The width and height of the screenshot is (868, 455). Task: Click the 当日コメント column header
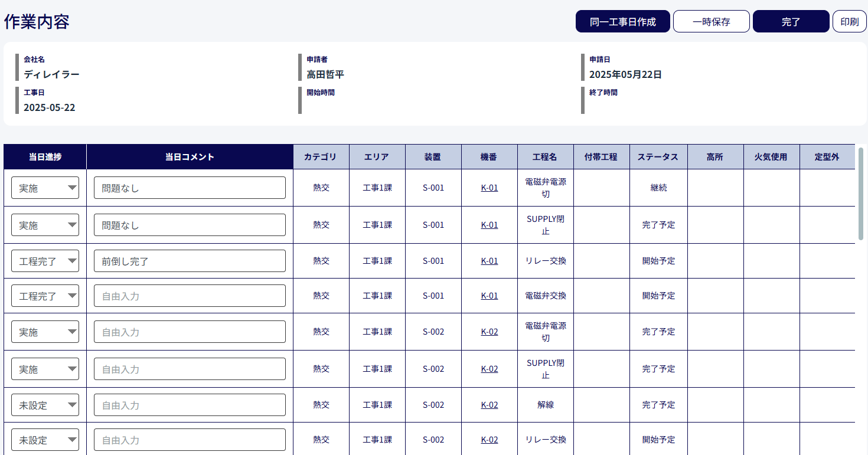click(190, 157)
